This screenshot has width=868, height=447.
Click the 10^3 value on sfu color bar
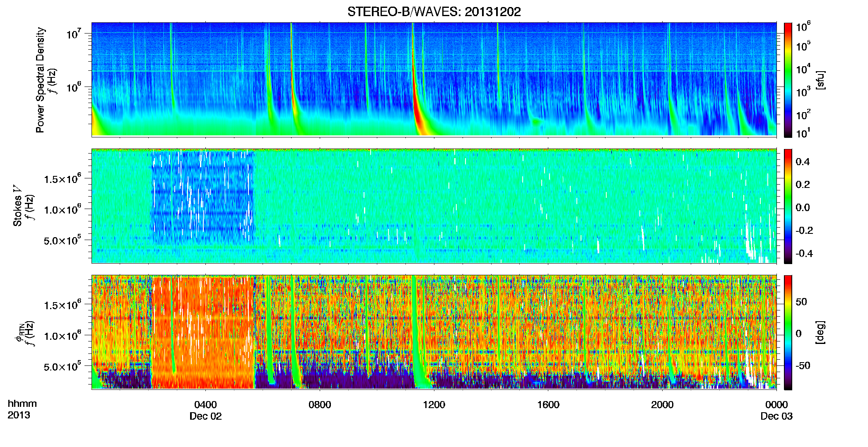(x=803, y=91)
